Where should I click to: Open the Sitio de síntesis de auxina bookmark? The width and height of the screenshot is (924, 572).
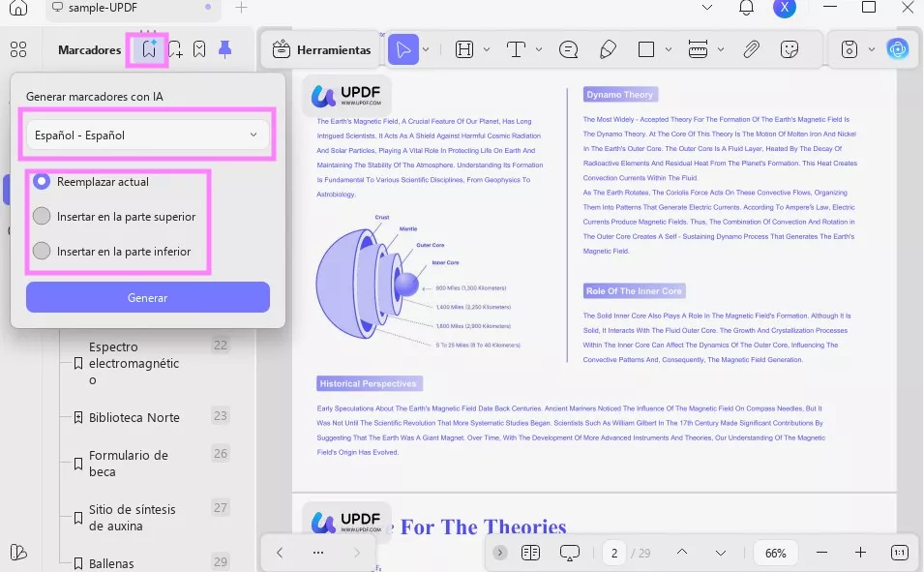click(x=132, y=518)
